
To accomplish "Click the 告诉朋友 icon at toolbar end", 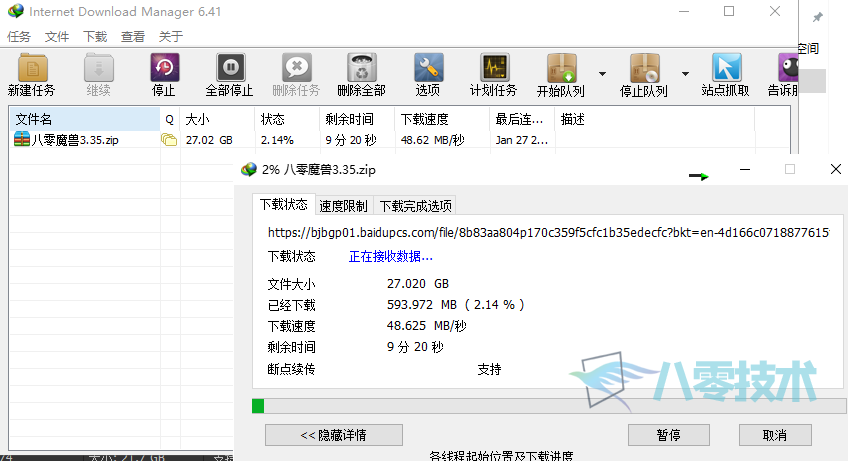I will (788, 68).
